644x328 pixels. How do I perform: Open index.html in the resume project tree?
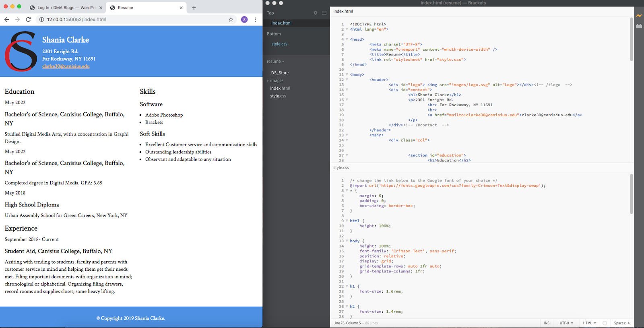pyautogui.click(x=280, y=88)
